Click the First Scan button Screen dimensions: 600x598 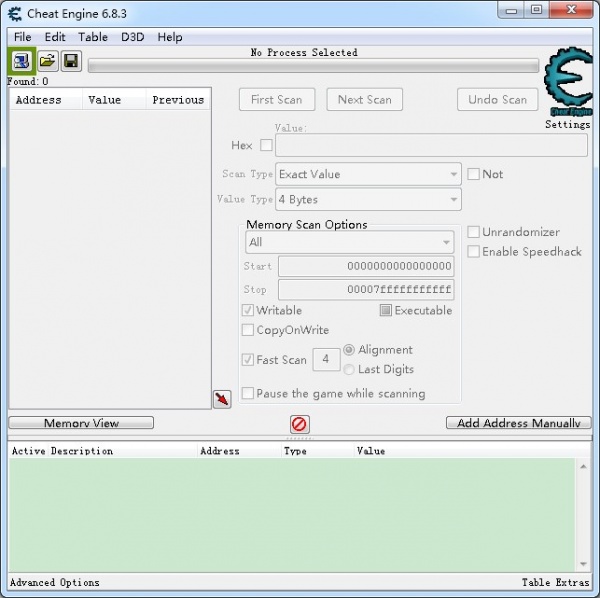pos(277,100)
